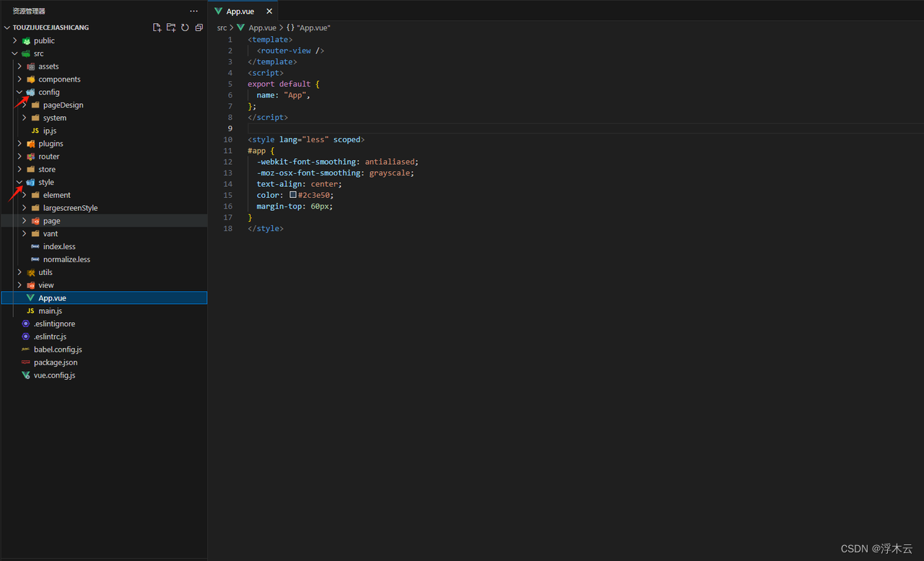The width and height of the screenshot is (924, 561).
Task: Open index.less file
Action: pyautogui.click(x=59, y=246)
